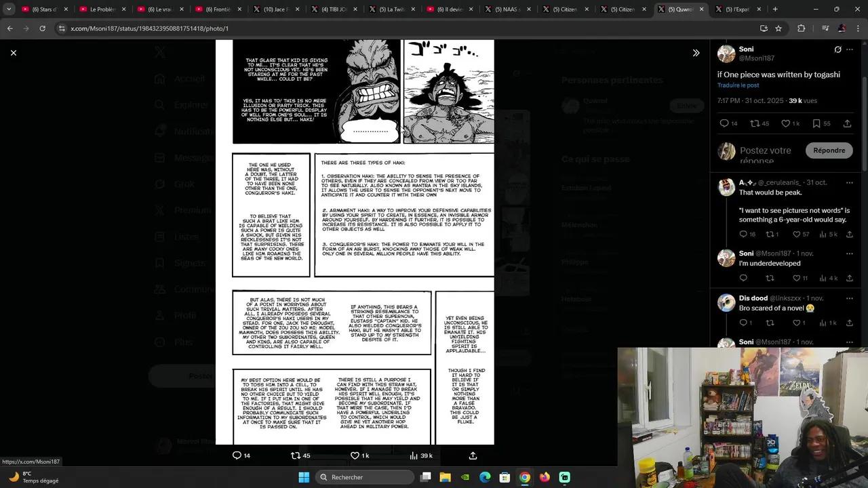Click the manga page image
This screenshot has width=868, height=488.
pos(355,242)
